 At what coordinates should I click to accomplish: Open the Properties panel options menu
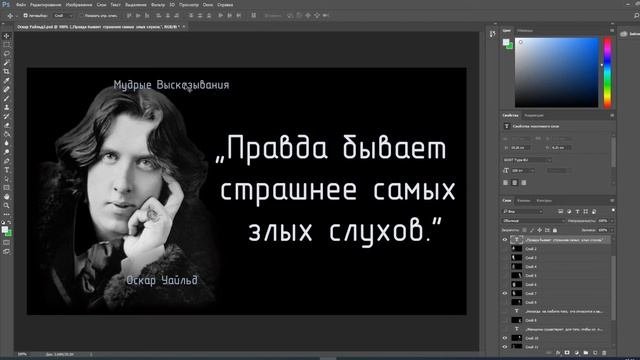tap(612, 116)
